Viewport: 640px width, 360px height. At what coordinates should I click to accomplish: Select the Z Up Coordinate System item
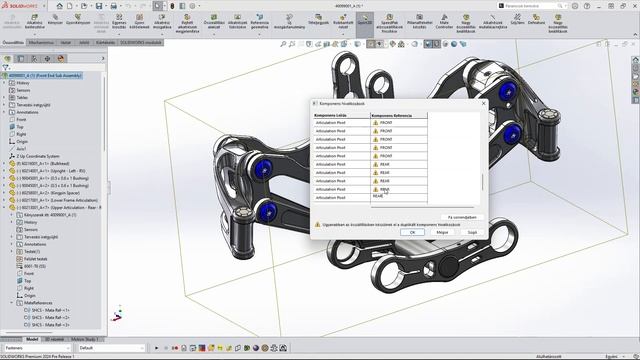(x=34, y=156)
